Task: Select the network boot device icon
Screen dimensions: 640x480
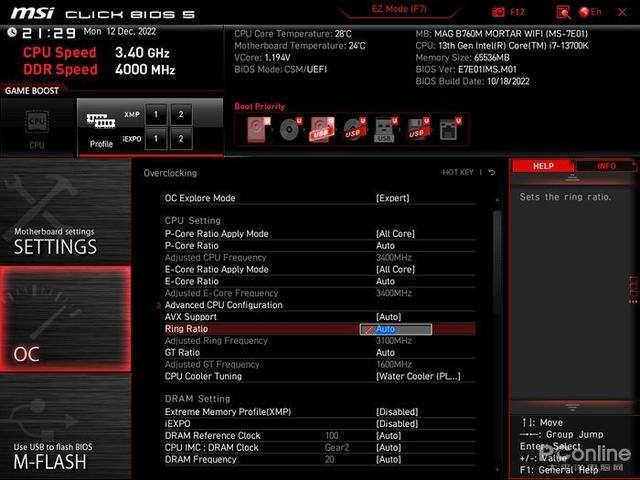Action: click(449, 129)
